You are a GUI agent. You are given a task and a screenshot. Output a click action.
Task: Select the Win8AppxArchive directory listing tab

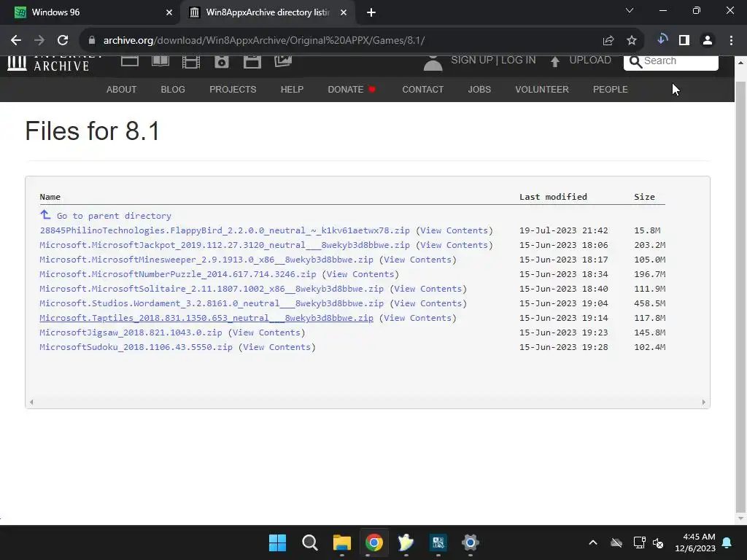(267, 12)
